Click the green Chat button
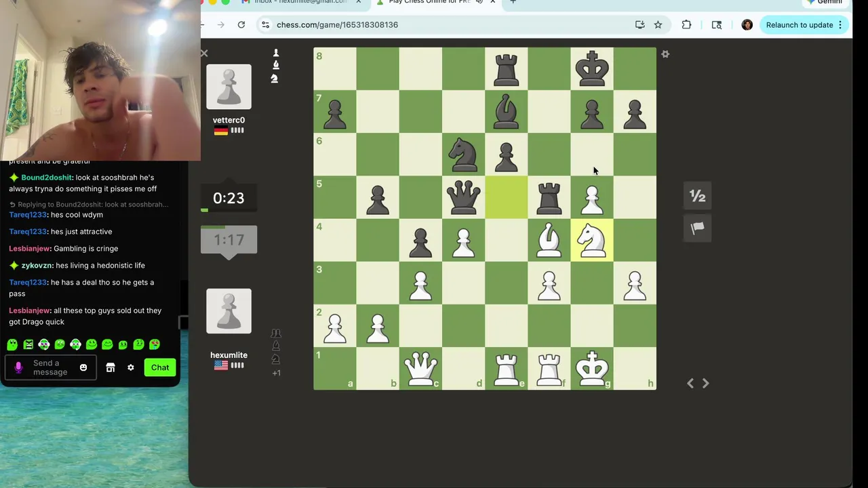The width and height of the screenshot is (868, 488). [x=160, y=367]
